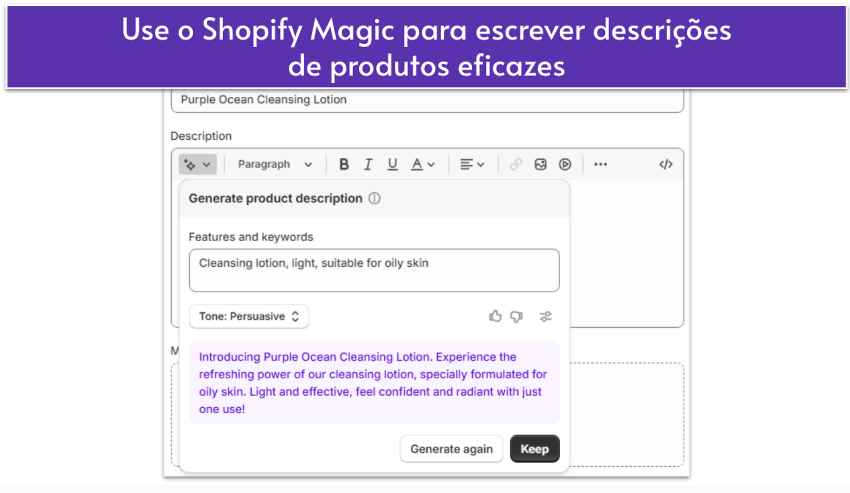Image resolution: width=850 pixels, height=493 pixels.
Task: Give thumbs up to the generated description
Action: [495, 316]
